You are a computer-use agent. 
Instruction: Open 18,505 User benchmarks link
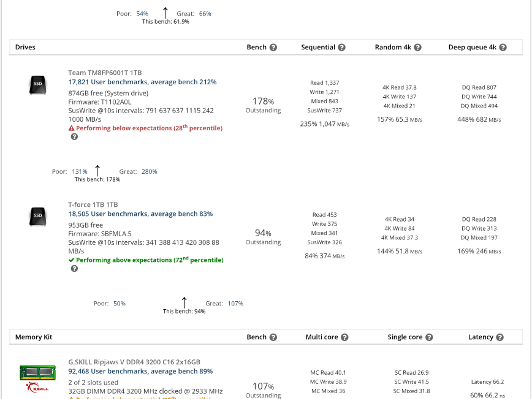pos(141,214)
